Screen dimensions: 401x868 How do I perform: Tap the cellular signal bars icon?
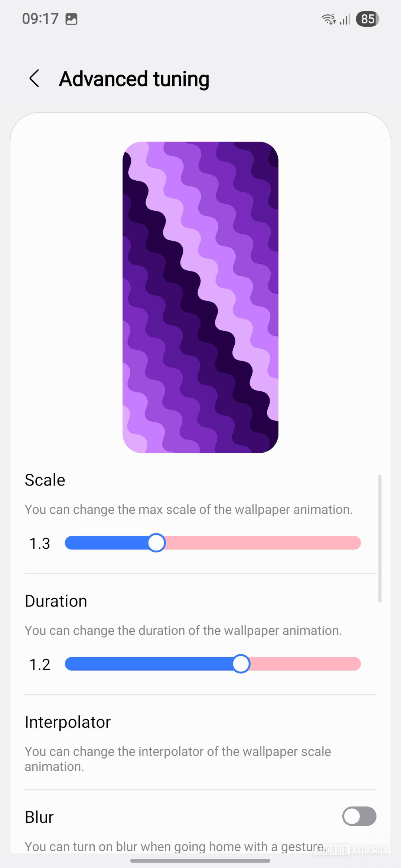(345, 19)
